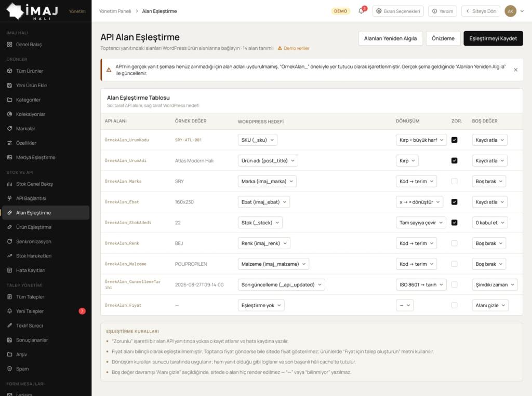Click the Koleksiyonlar icon
Viewport: 532px width, 396px height.
point(9,114)
